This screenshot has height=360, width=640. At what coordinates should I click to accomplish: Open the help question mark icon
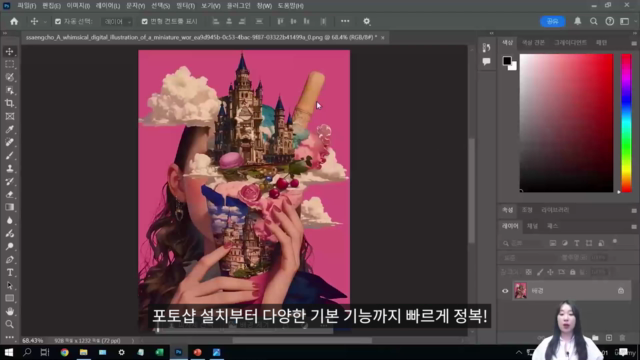pos(609,21)
